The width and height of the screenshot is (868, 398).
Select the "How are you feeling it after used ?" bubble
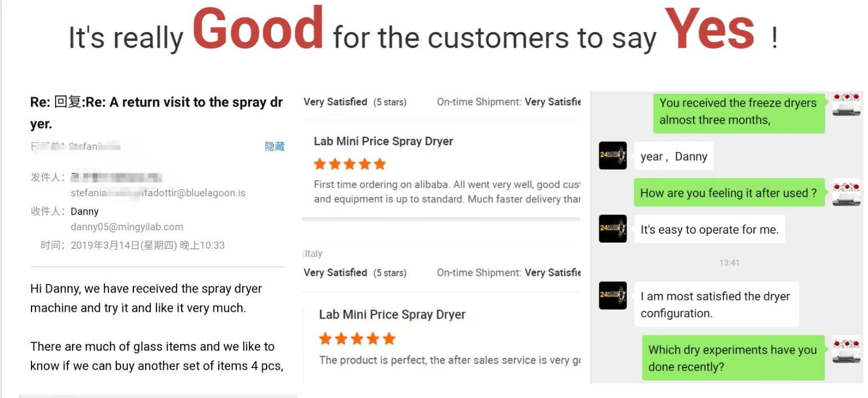(x=728, y=193)
